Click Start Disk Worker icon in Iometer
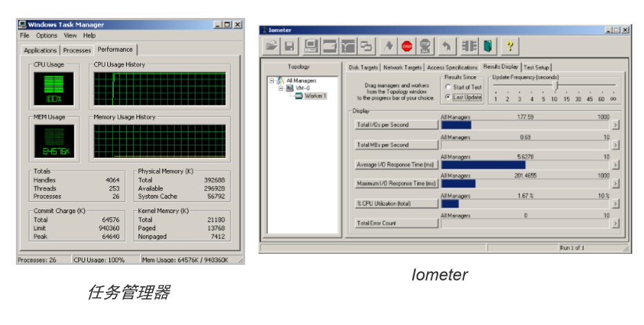Screen dimensions: 644x325 330,46
